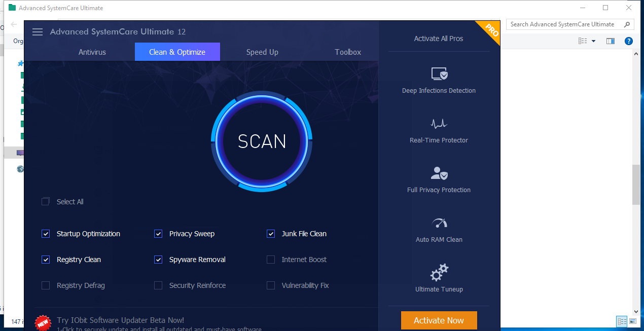Toggle the Explorer preview pane icon
The width and height of the screenshot is (644, 331).
[x=611, y=41]
